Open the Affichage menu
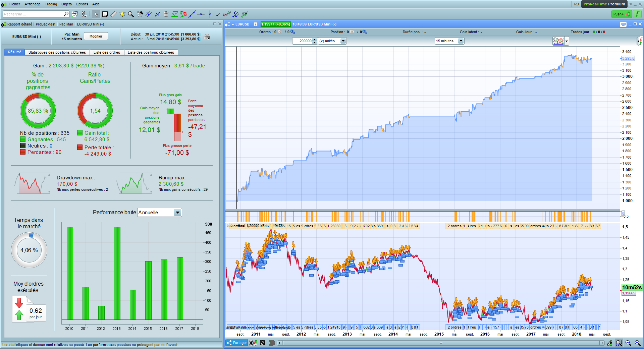 [33, 4]
